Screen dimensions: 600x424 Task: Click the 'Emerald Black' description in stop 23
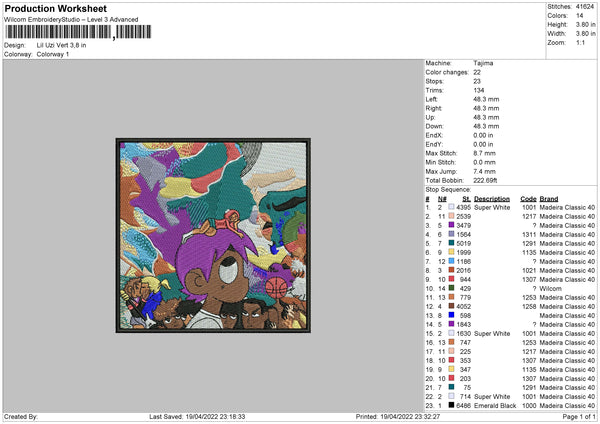[x=495, y=405]
